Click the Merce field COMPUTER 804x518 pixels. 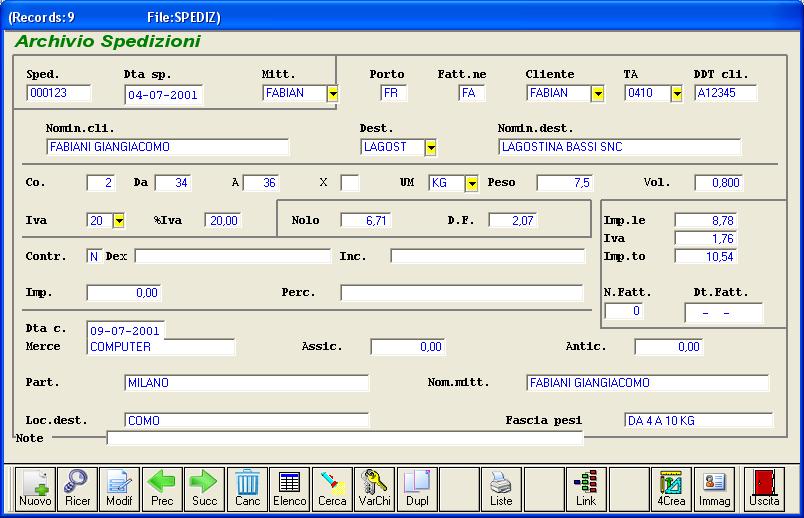click(161, 347)
